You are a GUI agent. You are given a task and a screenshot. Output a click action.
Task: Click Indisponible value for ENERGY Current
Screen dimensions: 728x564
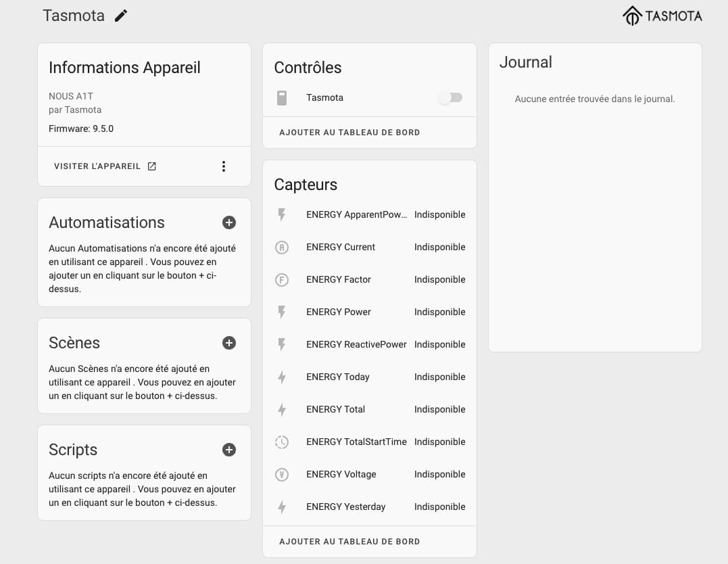(x=439, y=247)
